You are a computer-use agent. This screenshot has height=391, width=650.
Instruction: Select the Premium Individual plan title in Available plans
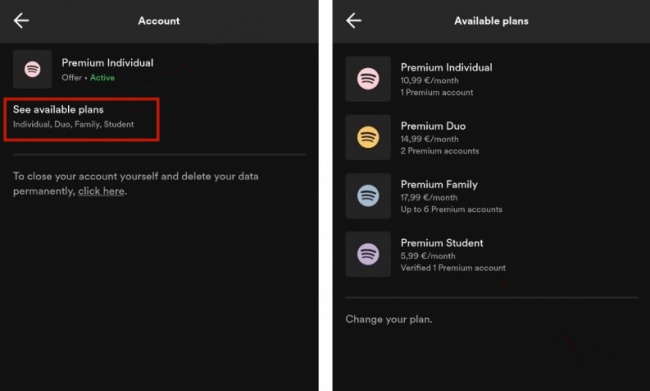[x=446, y=67]
